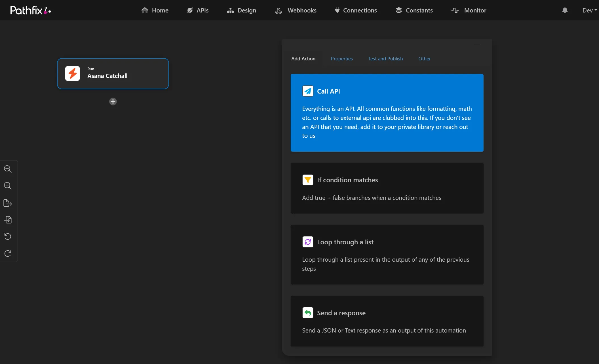
Task: Choose the Call API action card
Action: [x=387, y=113]
